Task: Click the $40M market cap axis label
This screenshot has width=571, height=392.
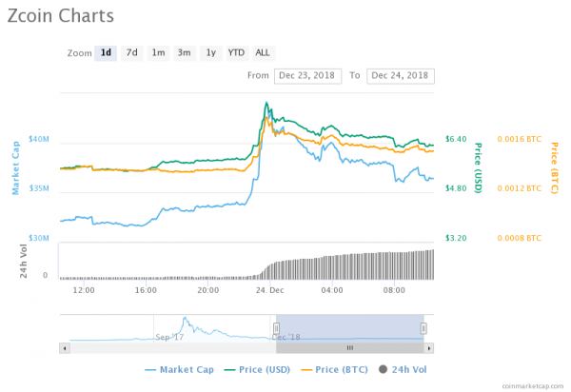Action: pos(39,139)
